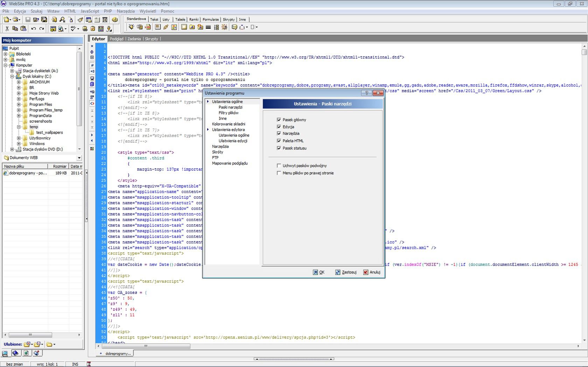Insert table icon in HTML palette
This screenshot has width=588, height=367.
158,27
